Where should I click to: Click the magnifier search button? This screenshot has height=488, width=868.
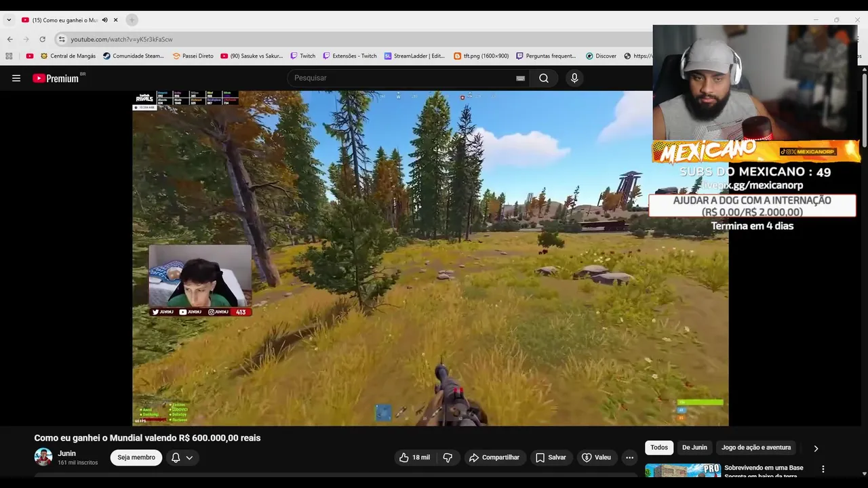click(x=544, y=78)
